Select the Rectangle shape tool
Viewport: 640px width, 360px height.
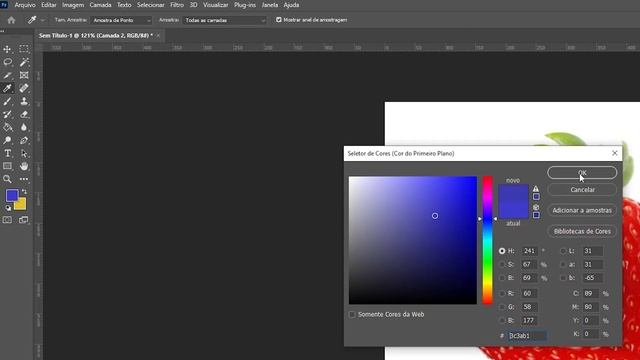coord(7,166)
